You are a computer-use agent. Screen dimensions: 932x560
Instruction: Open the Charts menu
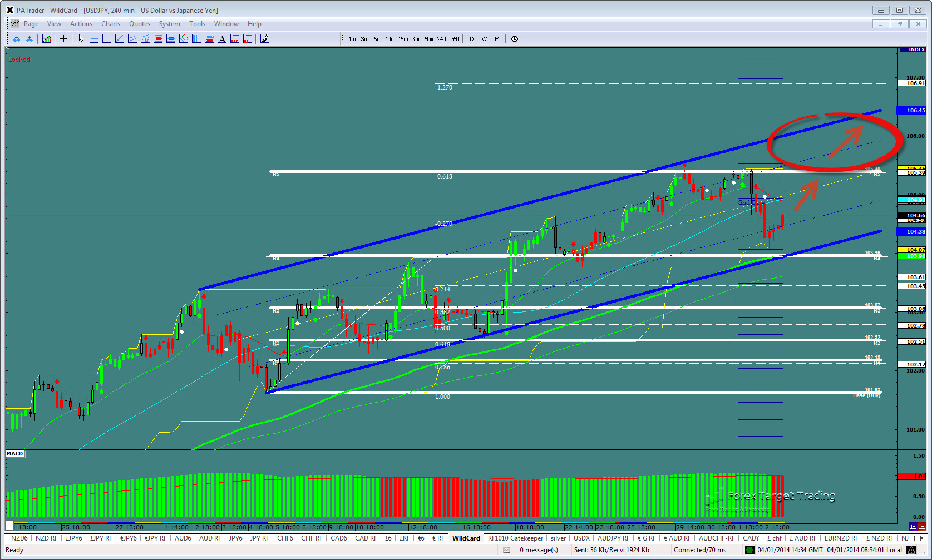click(111, 24)
